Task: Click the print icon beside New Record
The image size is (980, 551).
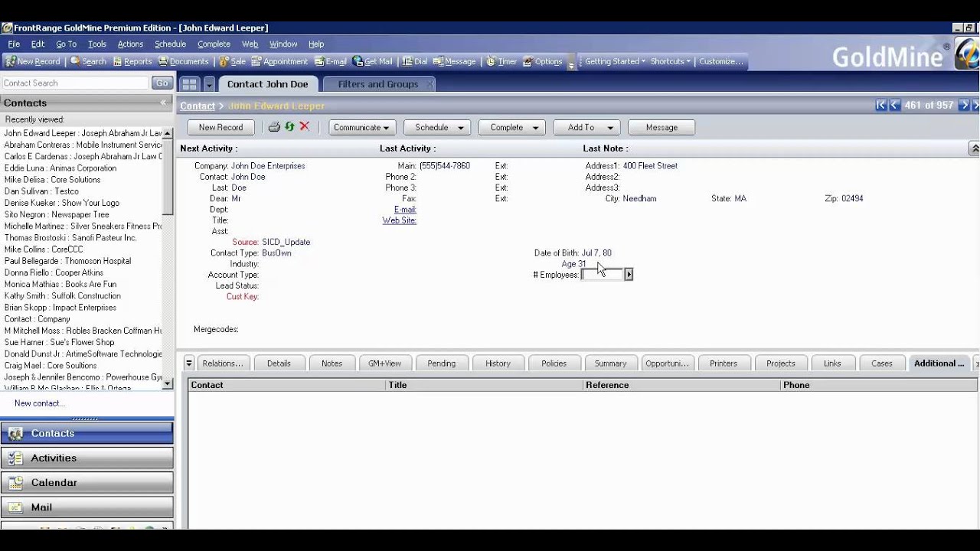Action: pos(274,127)
